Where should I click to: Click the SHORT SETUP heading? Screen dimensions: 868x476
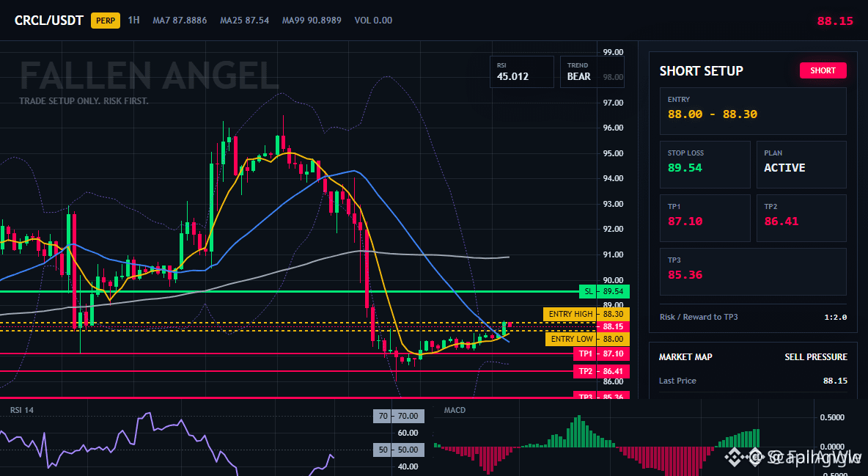tap(701, 71)
